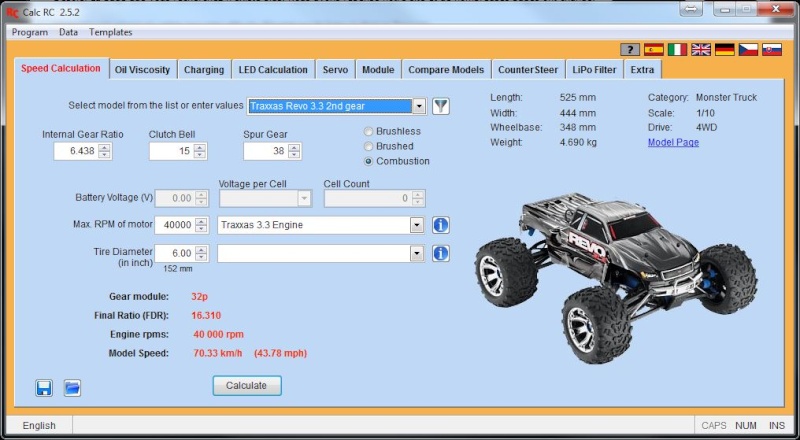800x440 pixels.
Task: Switch to the Servo tab
Action: click(x=335, y=70)
